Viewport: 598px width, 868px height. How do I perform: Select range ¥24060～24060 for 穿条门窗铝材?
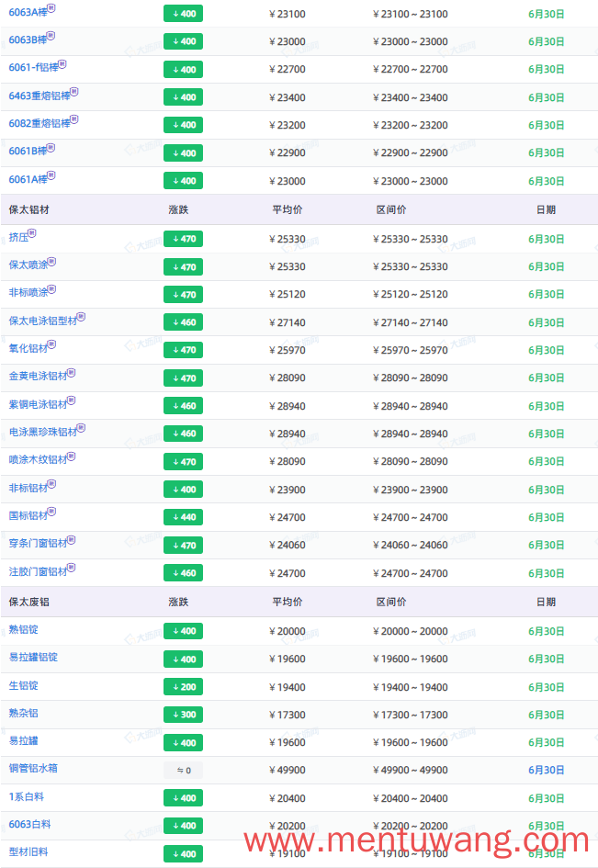(x=411, y=546)
